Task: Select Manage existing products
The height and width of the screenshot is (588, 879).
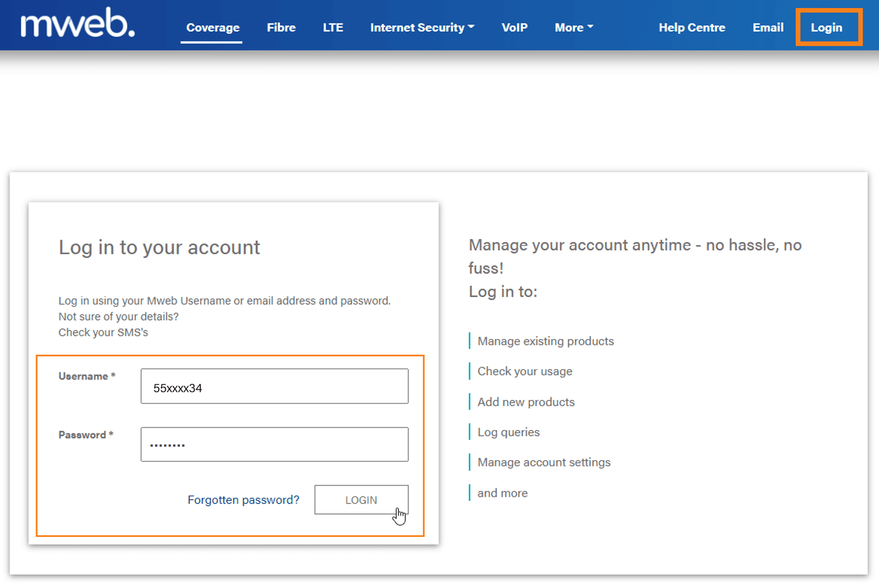Action: tap(546, 341)
